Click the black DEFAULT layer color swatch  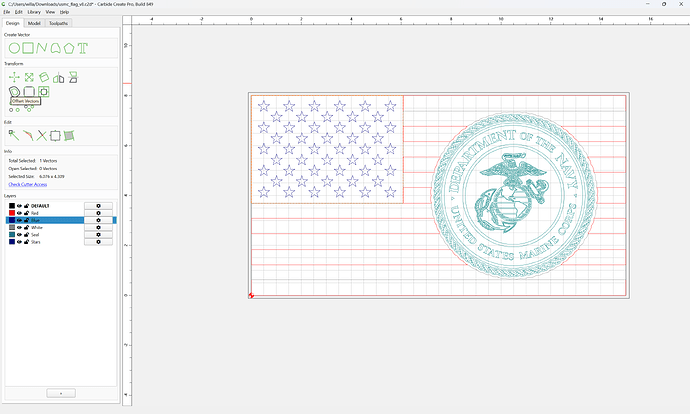pos(12,206)
